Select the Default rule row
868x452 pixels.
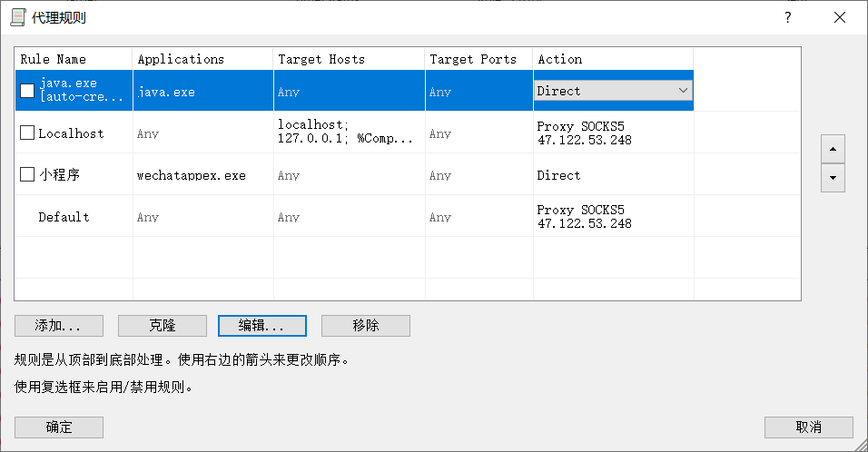tap(64, 217)
